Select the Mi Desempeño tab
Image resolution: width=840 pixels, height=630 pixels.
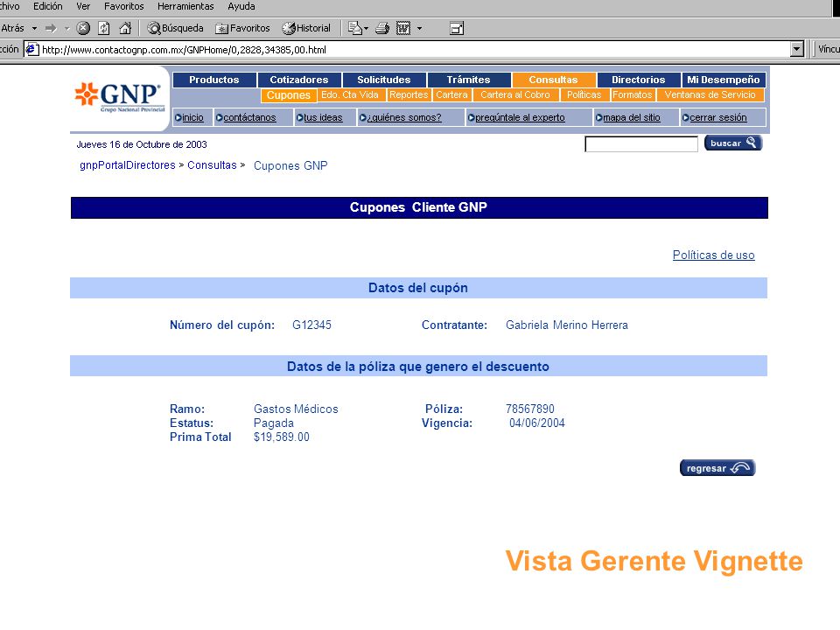(x=724, y=80)
